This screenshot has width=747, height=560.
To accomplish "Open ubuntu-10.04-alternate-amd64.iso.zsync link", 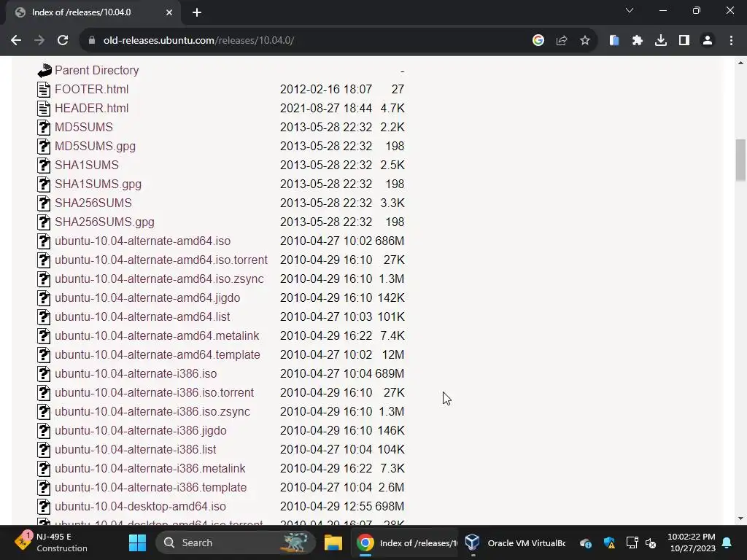I will [159, 279].
